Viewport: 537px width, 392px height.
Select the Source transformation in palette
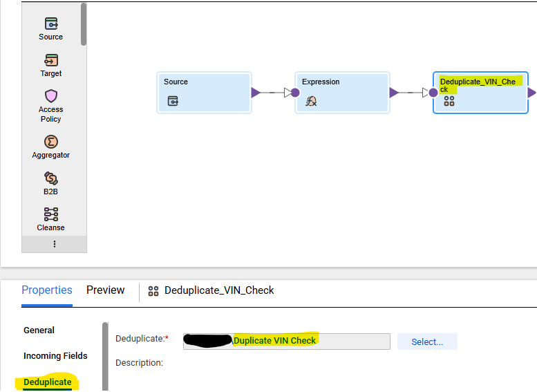[x=51, y=29]
